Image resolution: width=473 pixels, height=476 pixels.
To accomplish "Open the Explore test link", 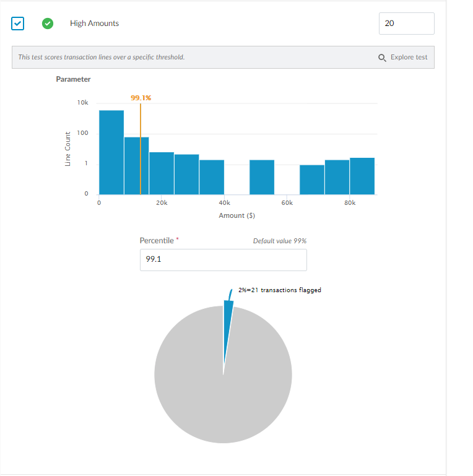I will (x=409, y=58).
